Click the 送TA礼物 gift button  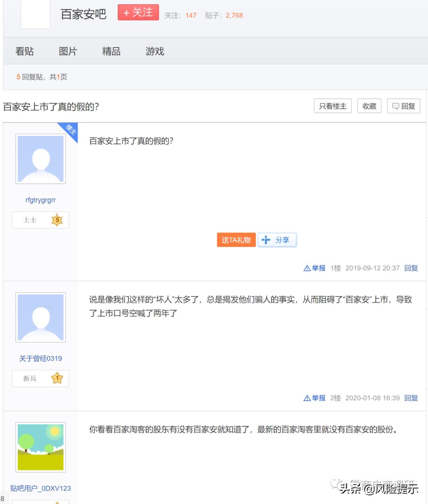coord(236,240)
